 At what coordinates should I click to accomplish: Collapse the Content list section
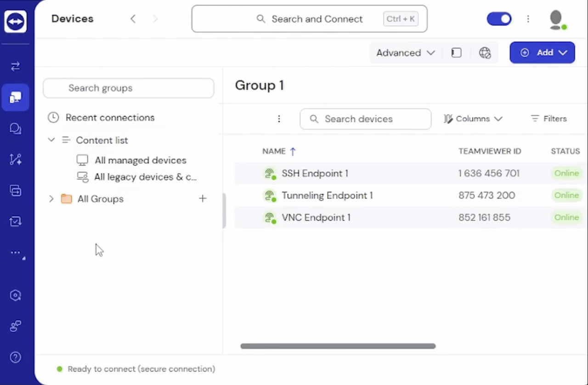click(51, 140)
